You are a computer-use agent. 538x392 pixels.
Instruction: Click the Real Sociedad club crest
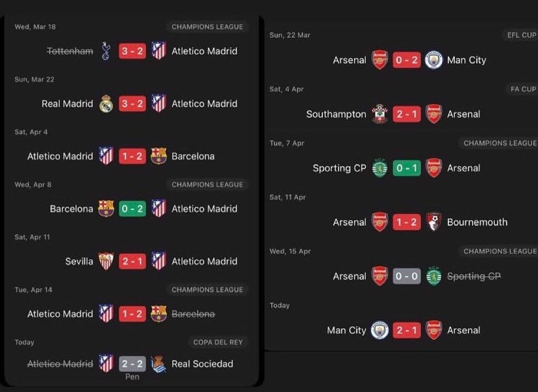coord(159,364)
